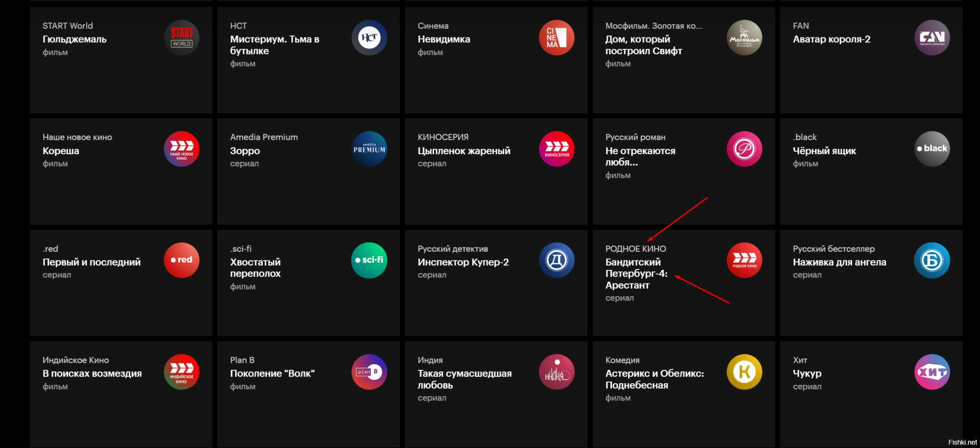Click the START World channel name

[68, 26]
